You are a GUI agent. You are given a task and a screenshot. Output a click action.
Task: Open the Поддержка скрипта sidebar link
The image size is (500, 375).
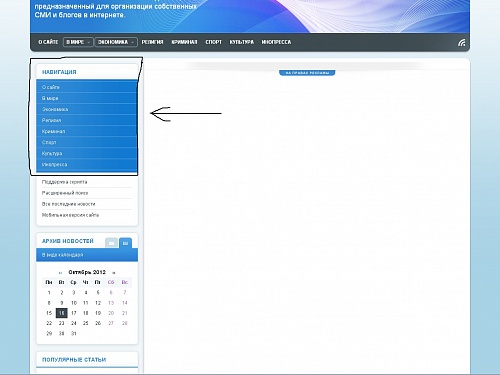coord(64,182)
